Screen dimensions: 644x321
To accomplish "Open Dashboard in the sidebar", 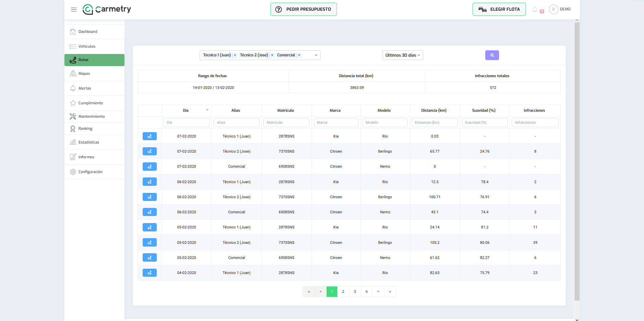I will click(94, 32).
